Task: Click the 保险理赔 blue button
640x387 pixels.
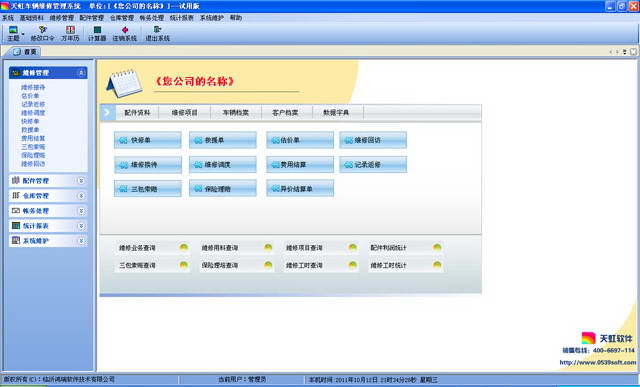Action: [x=223, y=189]
